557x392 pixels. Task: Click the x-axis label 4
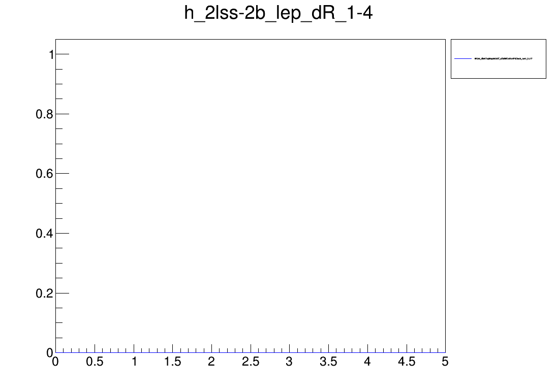(x=367, y=362)
